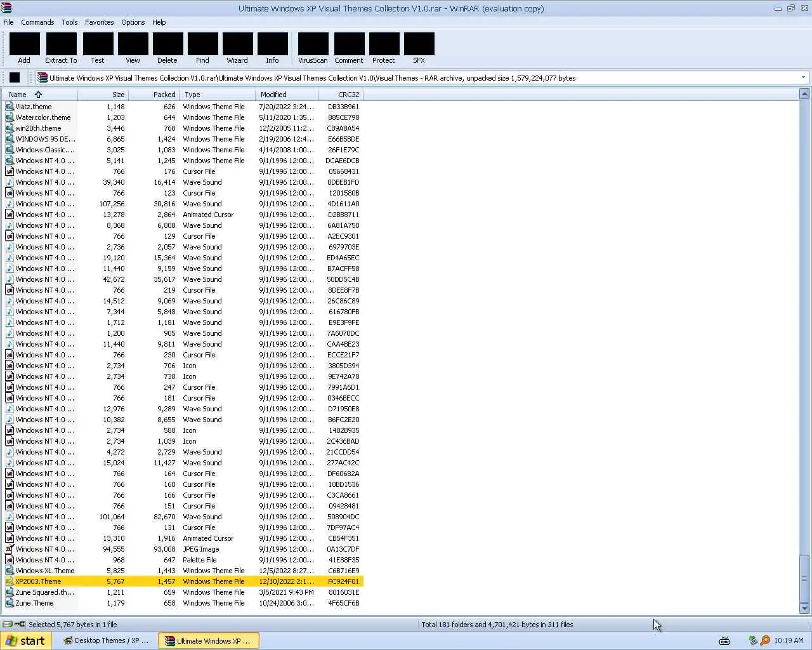Click the Zune.Theme file icon
Viewport: 812px width, 650px height.
tap(10, 603)
